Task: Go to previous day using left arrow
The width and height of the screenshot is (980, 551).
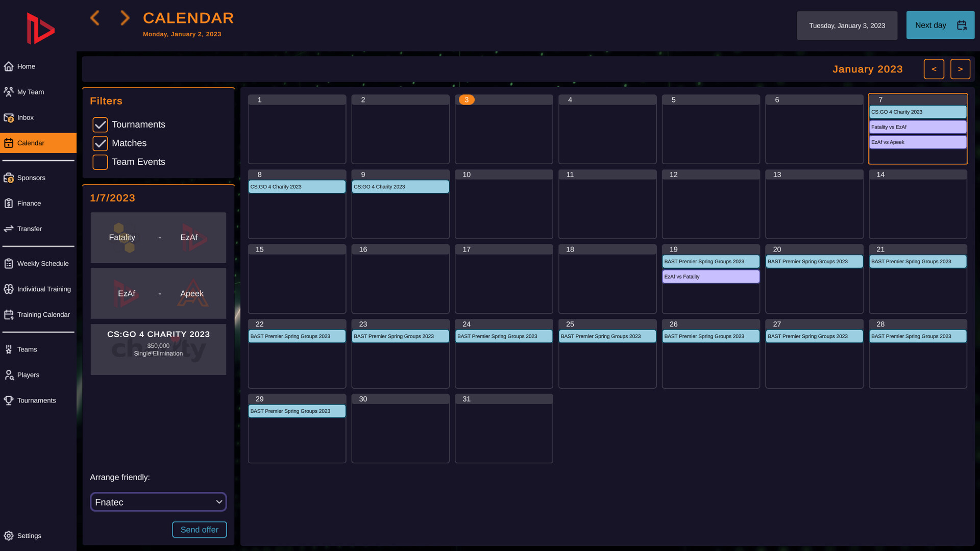Action: pos(94,17)
